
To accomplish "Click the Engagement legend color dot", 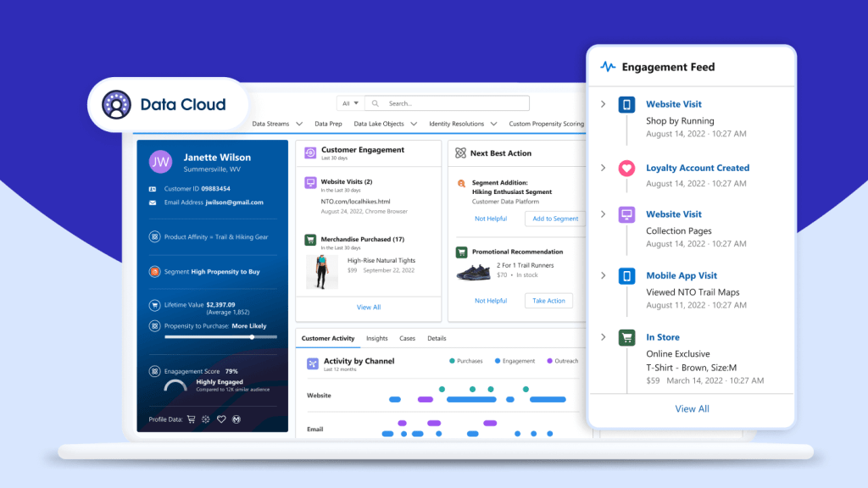I will (498, 361).
